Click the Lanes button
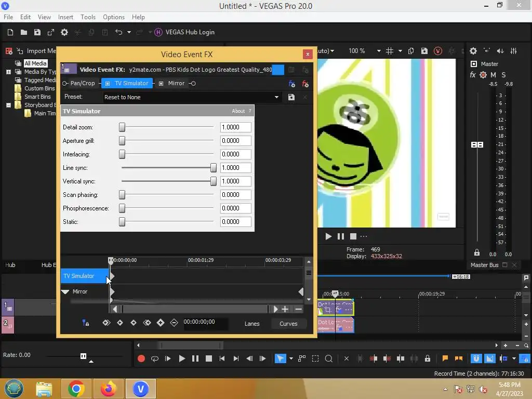Screen dimensions: 532x399 tap(252, 324)
